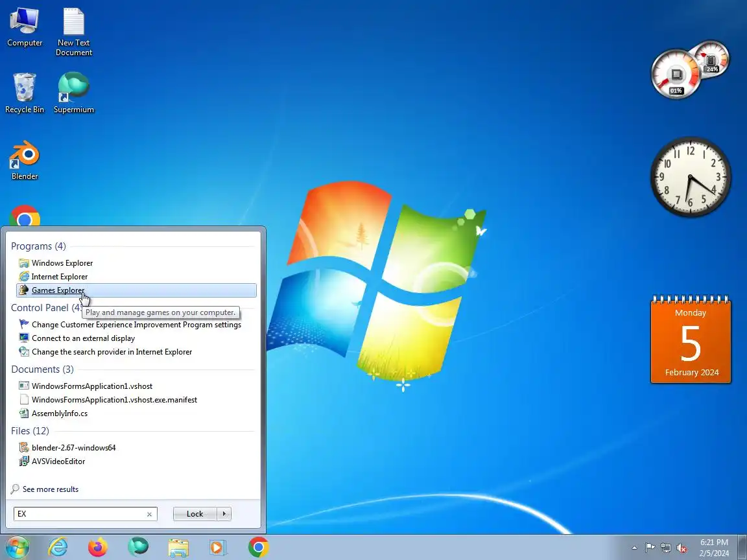
Task: Select the Supermium desktop shortcut
Action: pyautogui.click(x=73, y=93)
